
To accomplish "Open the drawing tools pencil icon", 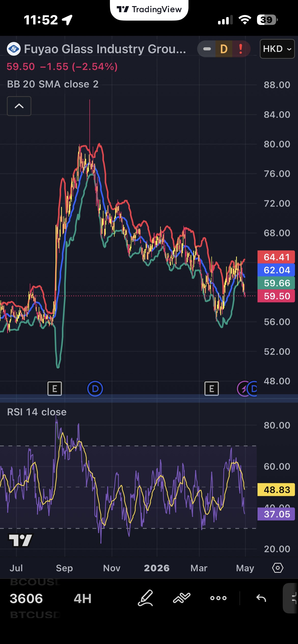I will pos(145,598).
